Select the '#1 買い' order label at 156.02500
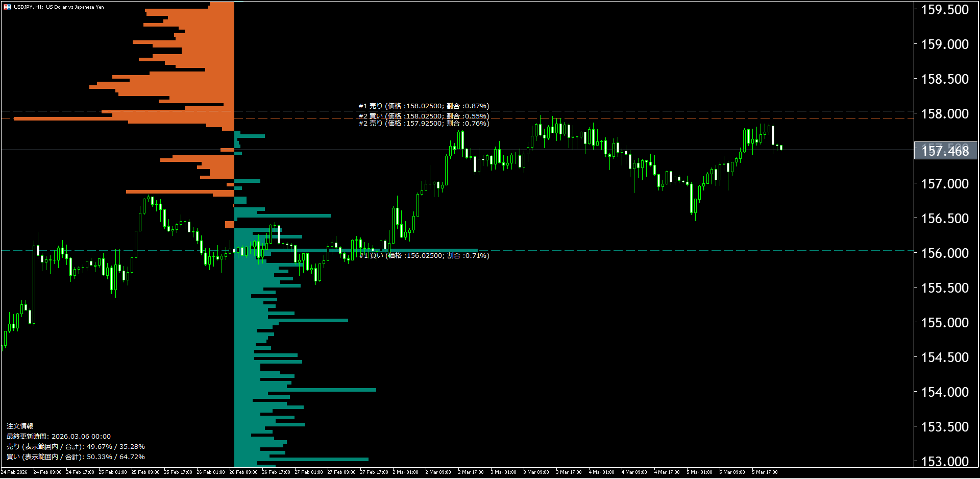This screenshot has height=479, width=980. tap(424, 256)
